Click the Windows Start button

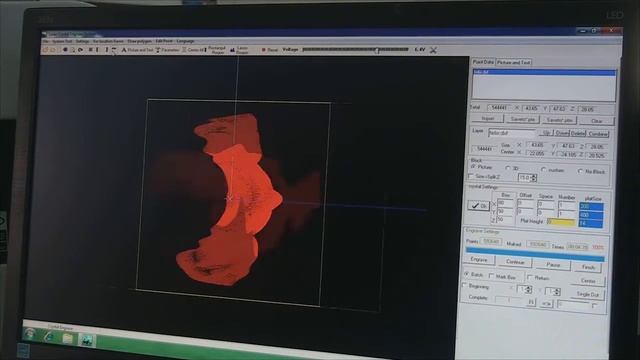29,335
